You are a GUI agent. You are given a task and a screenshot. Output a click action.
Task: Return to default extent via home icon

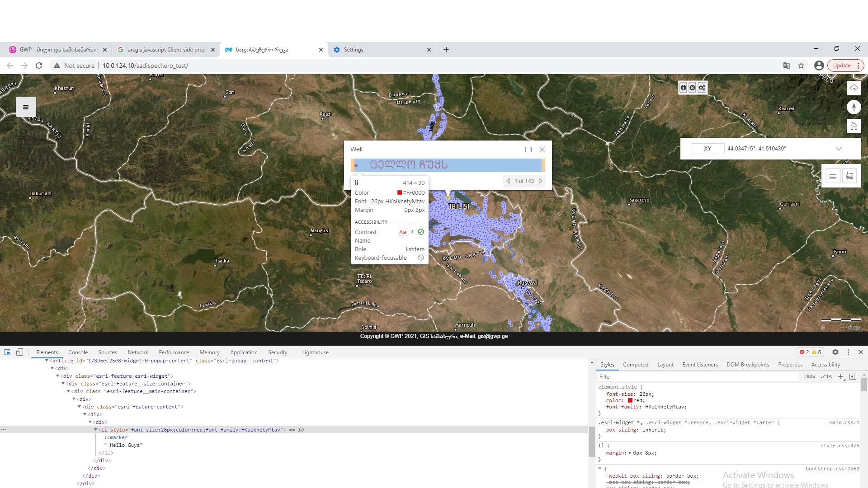tap(854, 126)
